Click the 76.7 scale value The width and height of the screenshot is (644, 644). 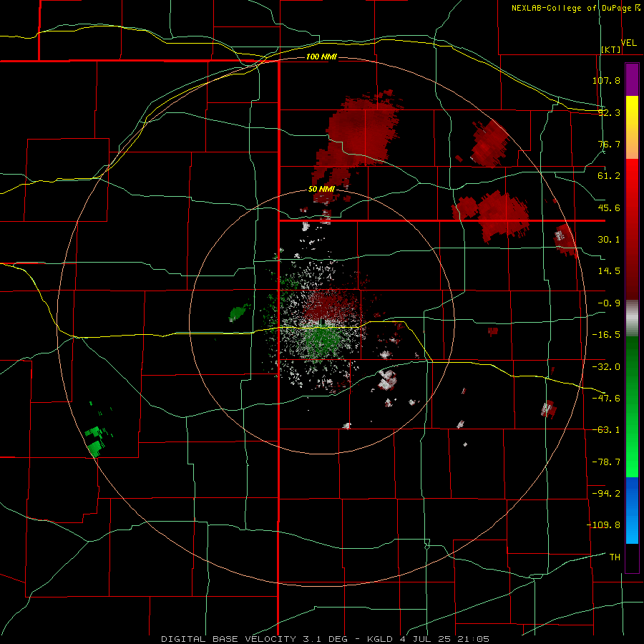(x=609, y=144)
